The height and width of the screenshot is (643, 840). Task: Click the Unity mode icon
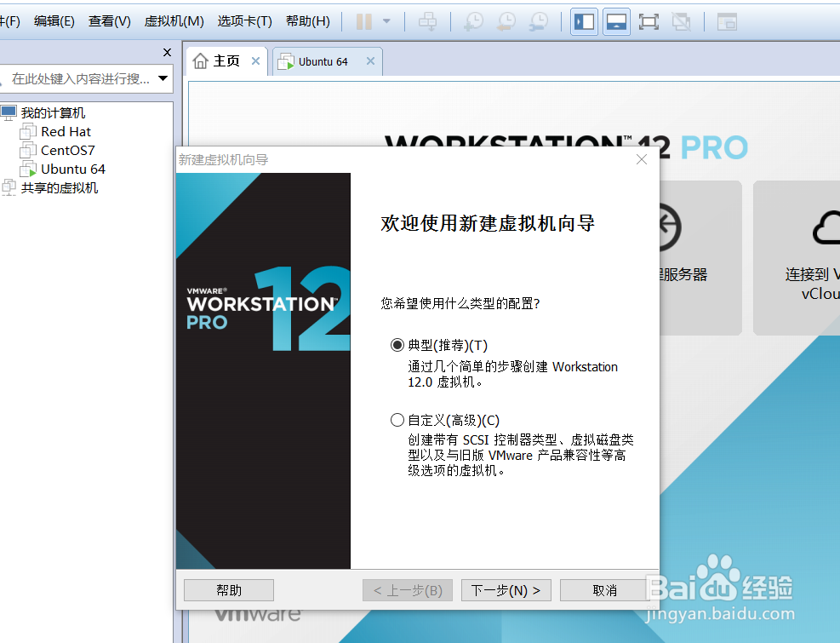pyautogui.click(x=681, y=21)
